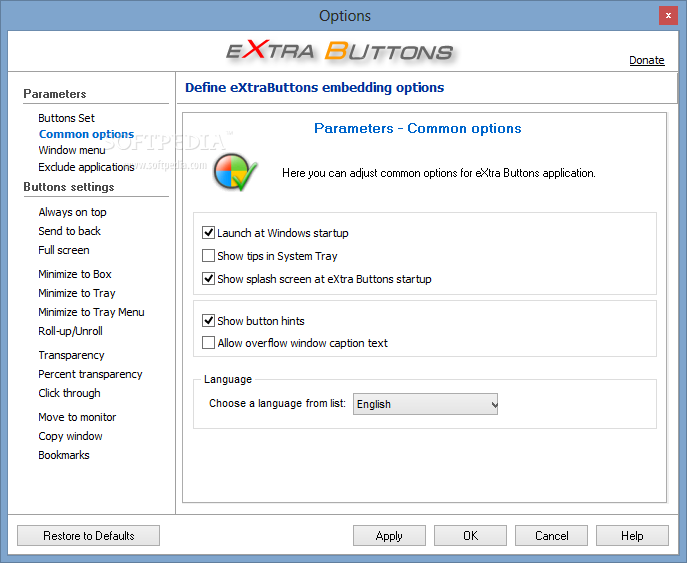Click the colorful checkmark shield icon
Screen dimensions: 687x563
coord(235,172)
